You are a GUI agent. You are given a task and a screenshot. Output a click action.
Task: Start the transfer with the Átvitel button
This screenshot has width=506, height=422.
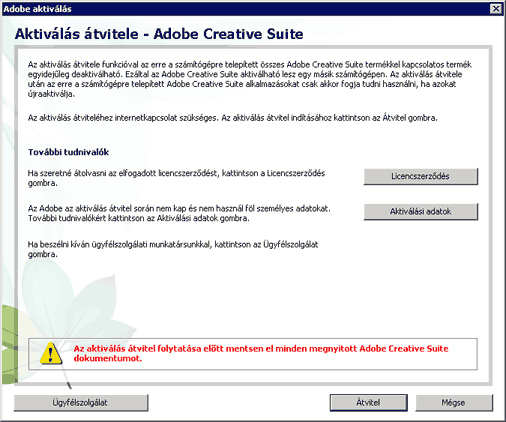pos(368,403)
